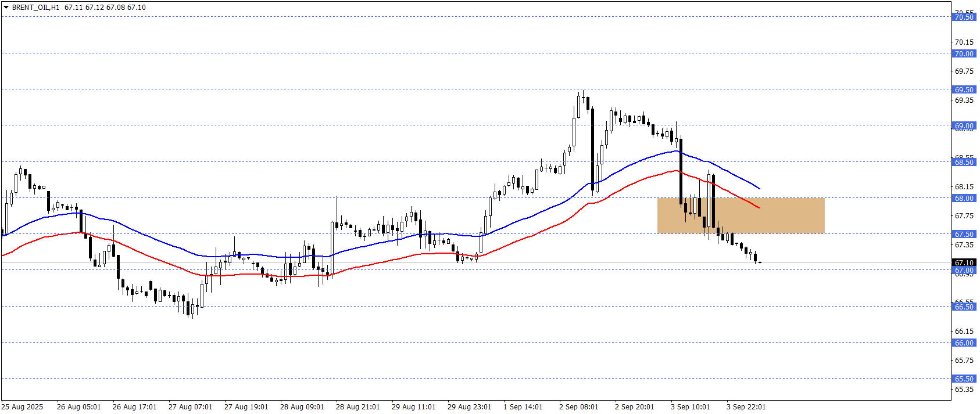The width and height of the screenshot is (980, 414).
Task: Click the 3 Sep 22:01 time label
Action: (746, 407)
